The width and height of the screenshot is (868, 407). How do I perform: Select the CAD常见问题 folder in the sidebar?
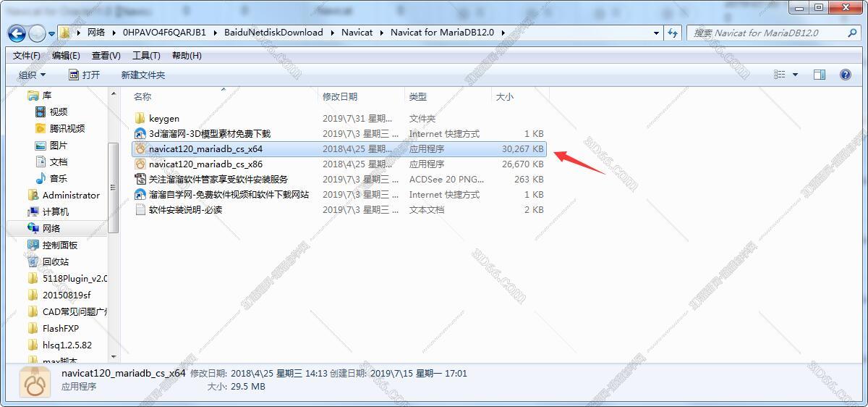pos(75,311)
